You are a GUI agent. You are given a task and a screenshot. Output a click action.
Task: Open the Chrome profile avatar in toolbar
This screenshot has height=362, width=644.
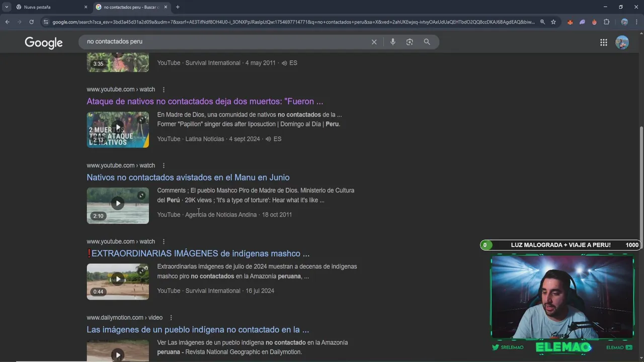click(624, 22)
